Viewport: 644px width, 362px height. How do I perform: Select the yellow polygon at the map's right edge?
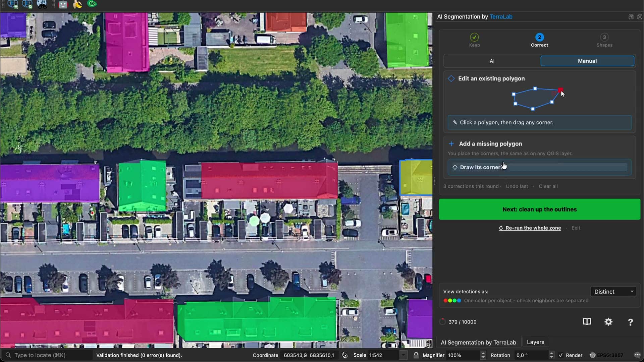[x=416, y=178]
